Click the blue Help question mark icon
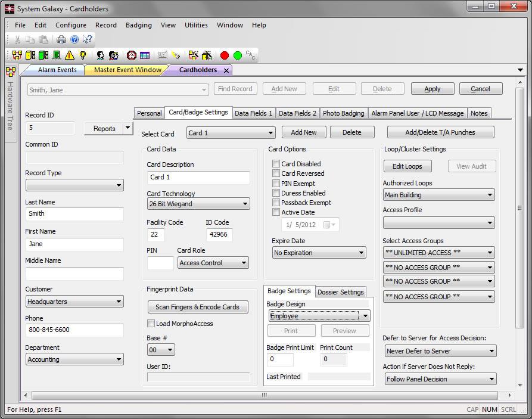Viewport: 532px width, 419px height. pyautogui.click(x=74, y=39)
